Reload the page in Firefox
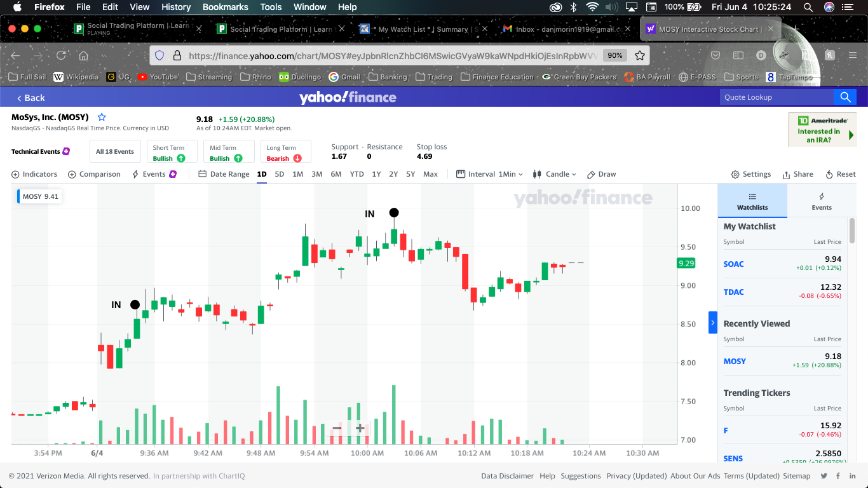This screenshot has height=488, width=868. point(61,55)
